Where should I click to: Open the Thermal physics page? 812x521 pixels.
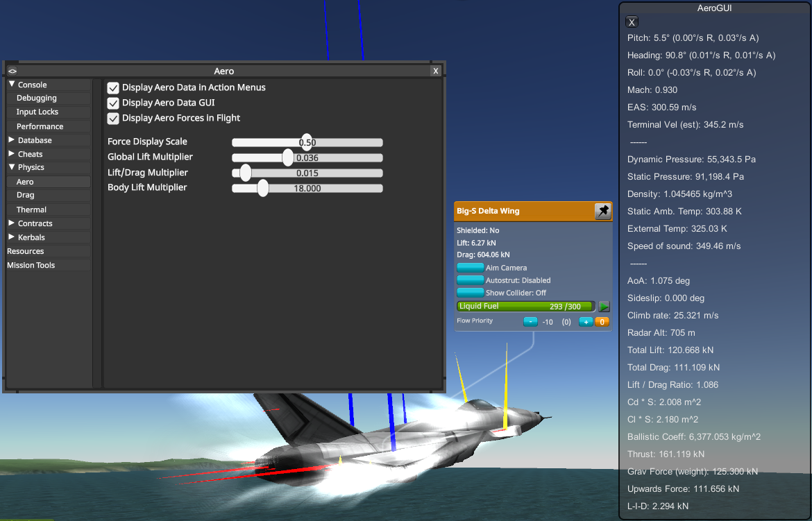[32, 210]
